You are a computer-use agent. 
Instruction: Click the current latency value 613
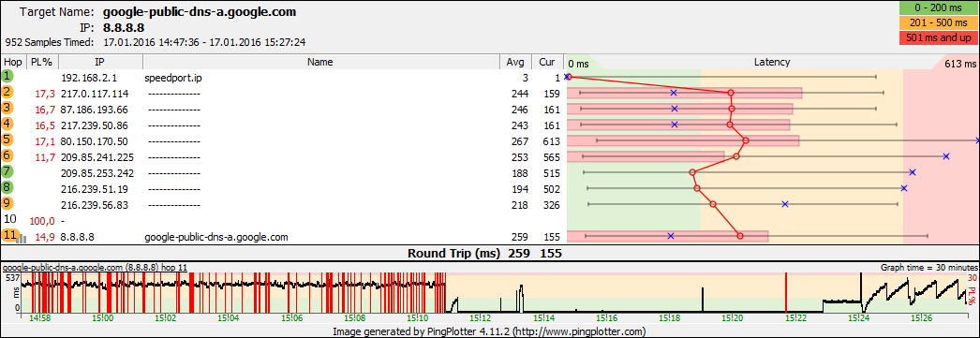552,141
